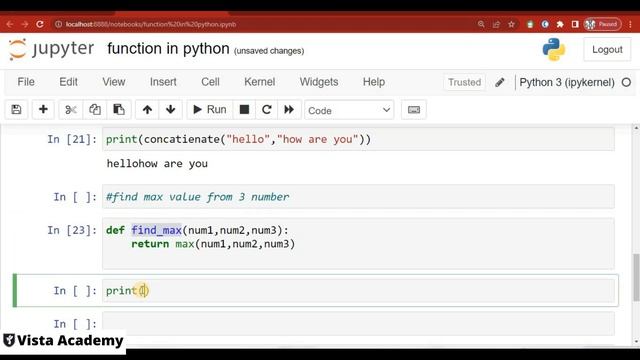
Task: Cut selected cells with scissors icon
Action: point(71,110)
